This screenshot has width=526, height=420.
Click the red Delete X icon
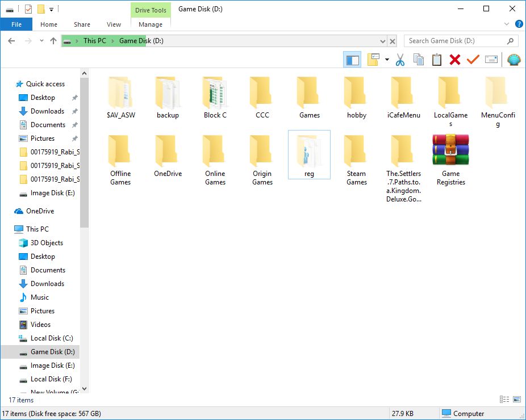[454, 59]
